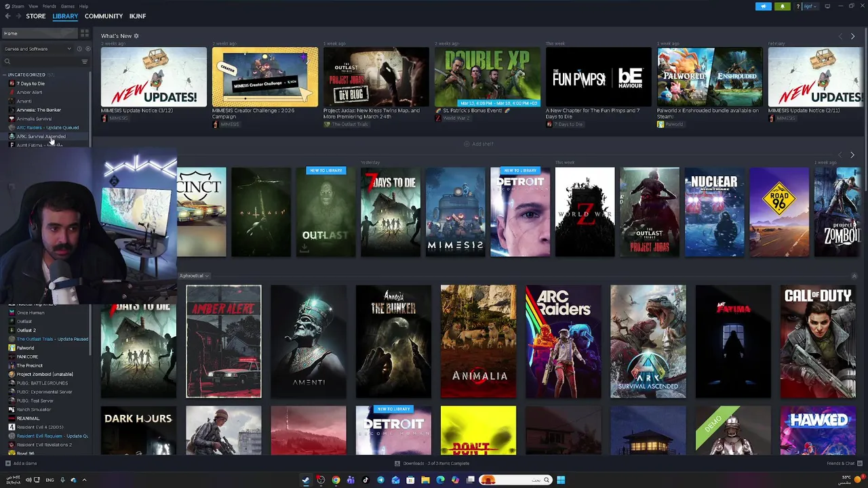Switch to the STORE tab
Screen dimensions: 868x488
coord(36,16)
